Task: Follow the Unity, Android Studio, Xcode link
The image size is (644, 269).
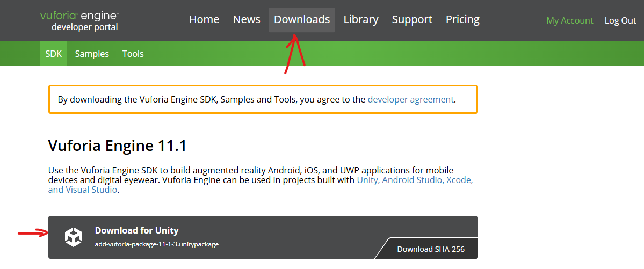Action: click(415, 180)
